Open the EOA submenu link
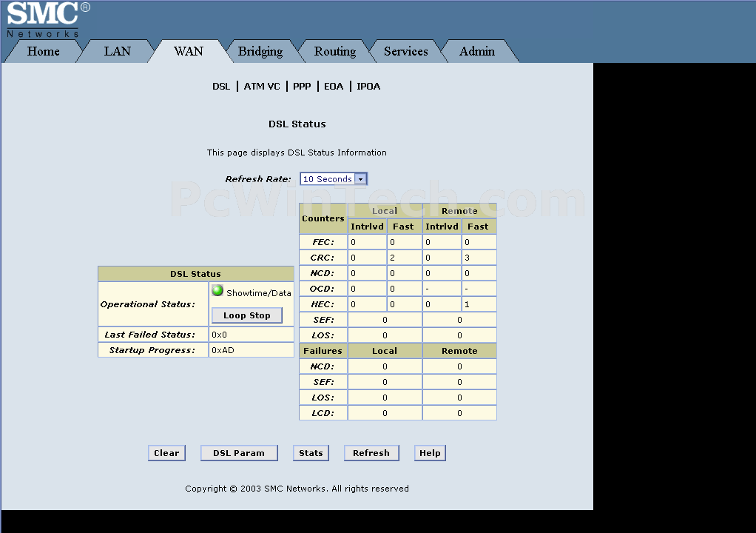Screen dimensions: 756x533 (334, 87)
